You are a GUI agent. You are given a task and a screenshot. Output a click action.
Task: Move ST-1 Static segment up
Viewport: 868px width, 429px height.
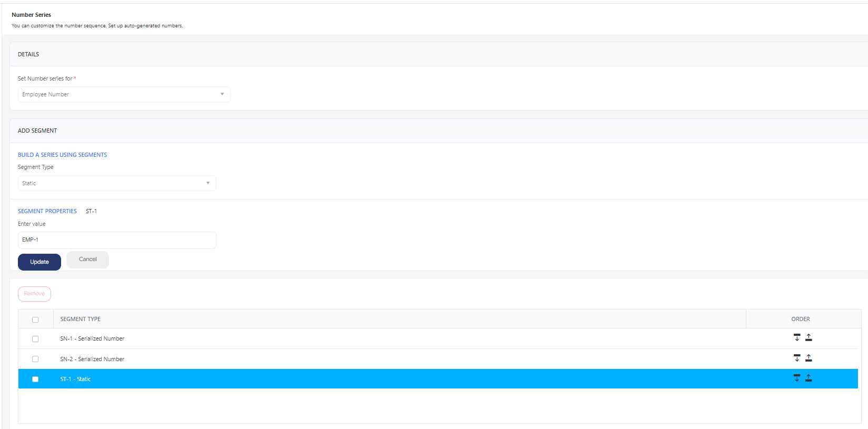pyautogui.click(x=808, y=378)
